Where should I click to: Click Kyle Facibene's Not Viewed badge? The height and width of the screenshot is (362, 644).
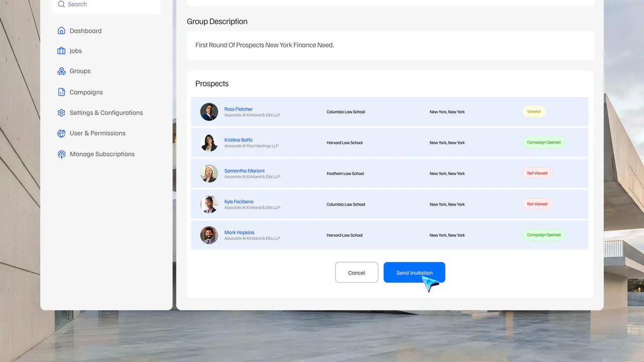tap(537, 204)
